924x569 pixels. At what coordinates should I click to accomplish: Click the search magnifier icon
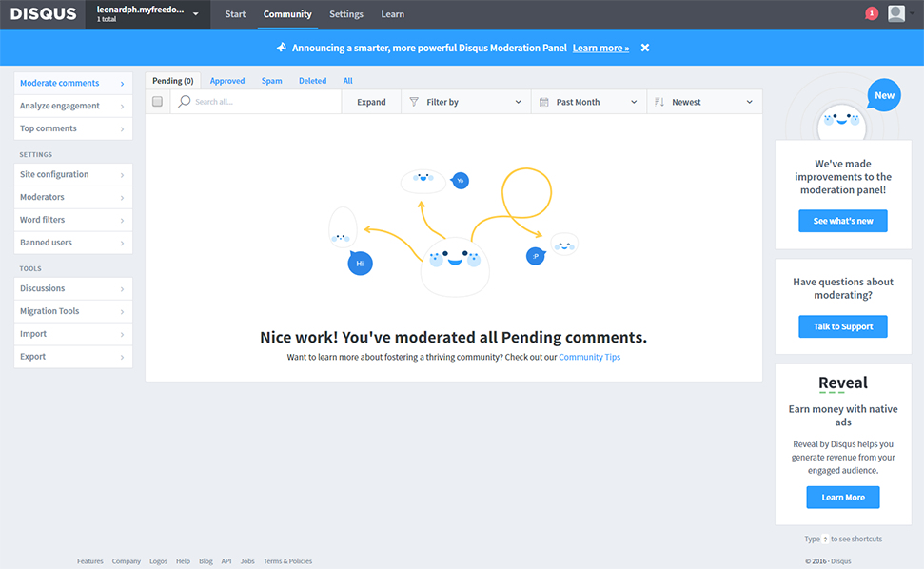pos(185,101)
